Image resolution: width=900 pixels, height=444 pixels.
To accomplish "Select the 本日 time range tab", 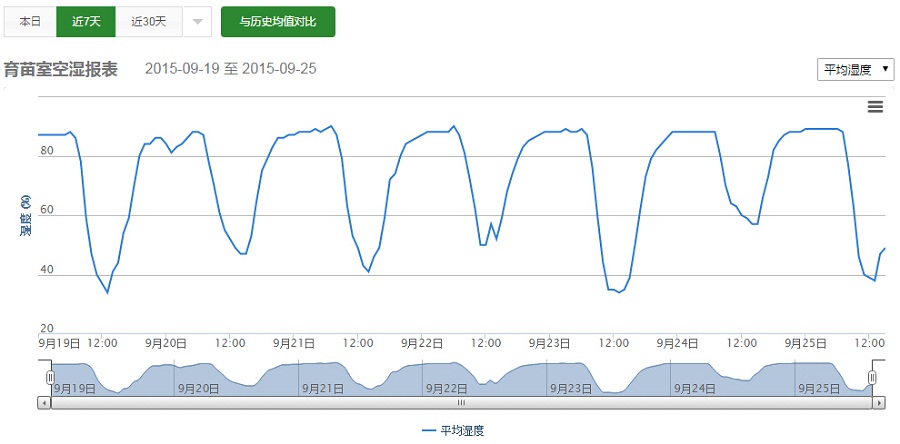I will 30,22.
